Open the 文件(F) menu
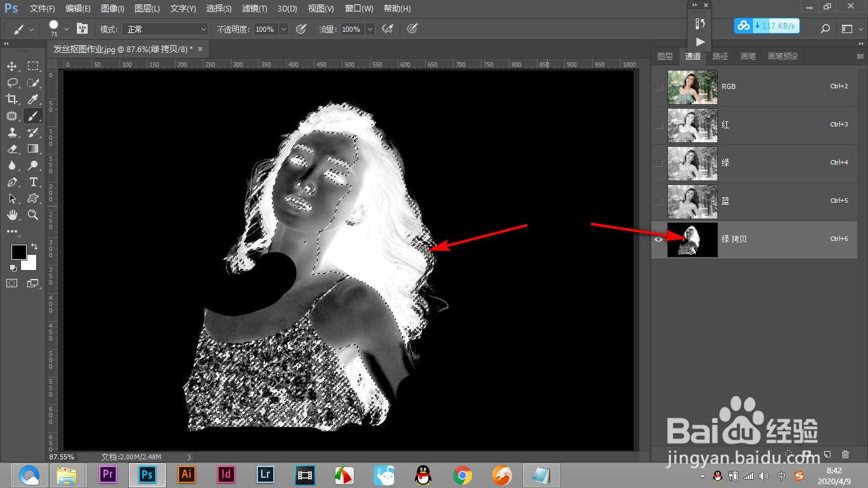The height and width of the screenshot is (488, 868). coord(43,9)
